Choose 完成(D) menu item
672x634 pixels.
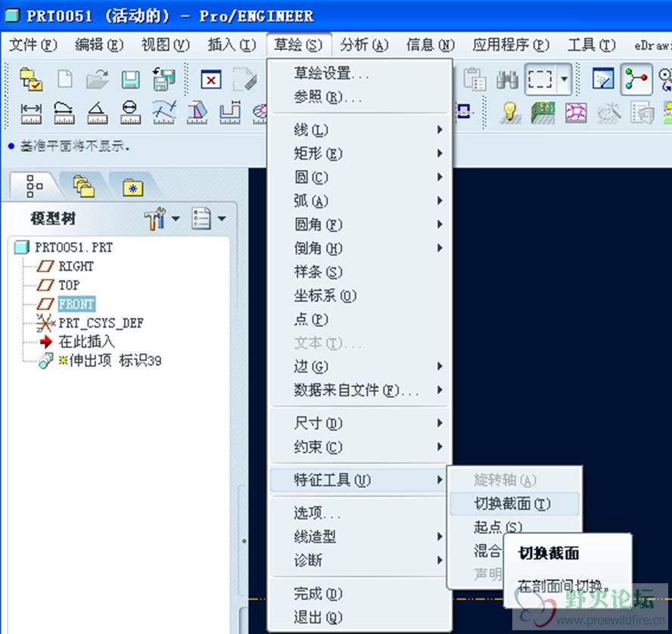(359, 593)
